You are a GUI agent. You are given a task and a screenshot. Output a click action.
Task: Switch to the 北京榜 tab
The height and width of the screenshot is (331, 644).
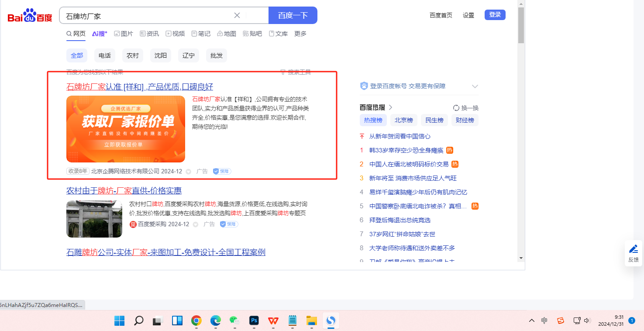pos(404,120)
